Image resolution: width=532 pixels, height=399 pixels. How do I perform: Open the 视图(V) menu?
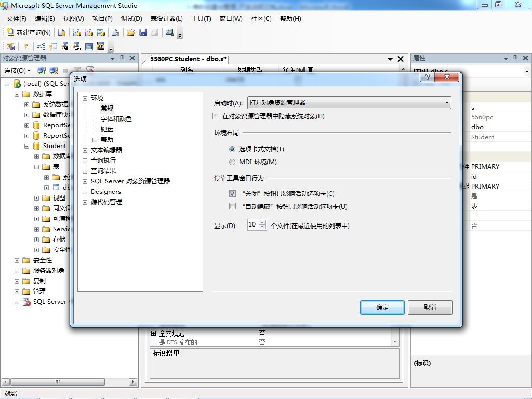pyautogui.click(x=73, y=19)
